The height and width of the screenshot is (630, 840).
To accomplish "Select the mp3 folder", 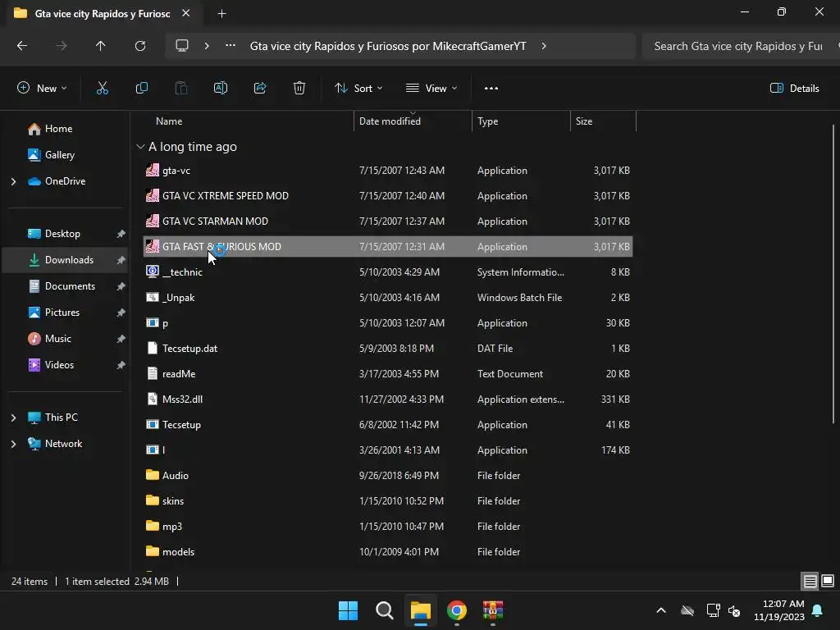I will [x=388, y=527].
